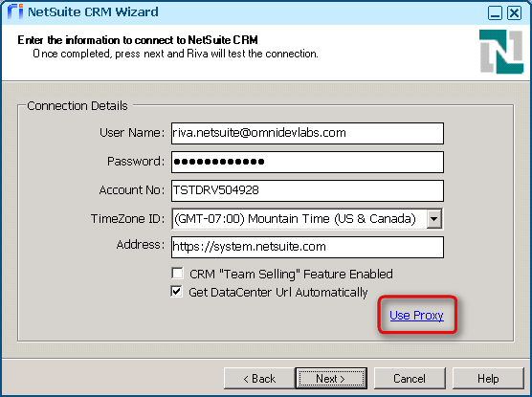Click the "Once completed, press next" instruction text
The width and height of the screenshot is (532, 397).
pos(175,54)
